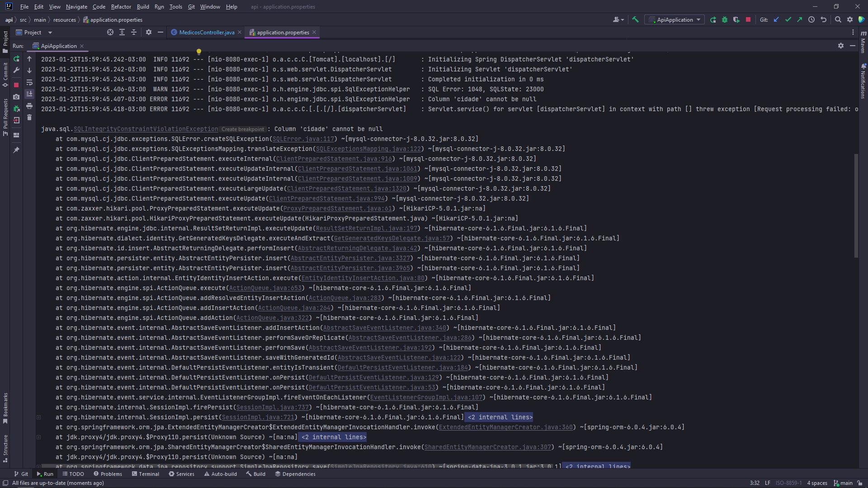Open Run panel settings gear
868x488 pixels.
[841, 46]
